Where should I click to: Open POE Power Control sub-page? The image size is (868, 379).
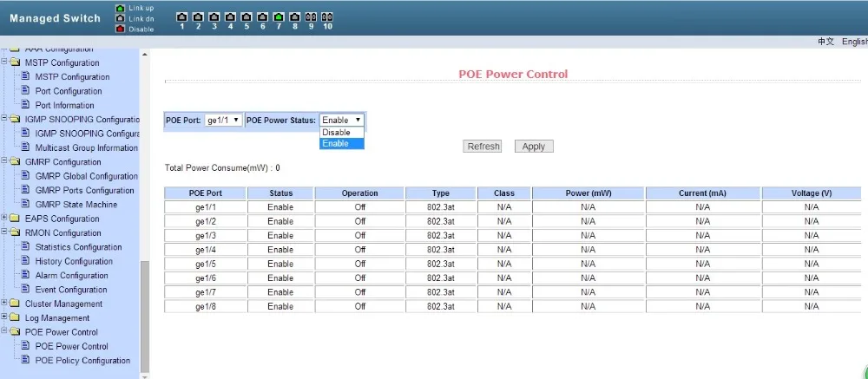[72, 346]
